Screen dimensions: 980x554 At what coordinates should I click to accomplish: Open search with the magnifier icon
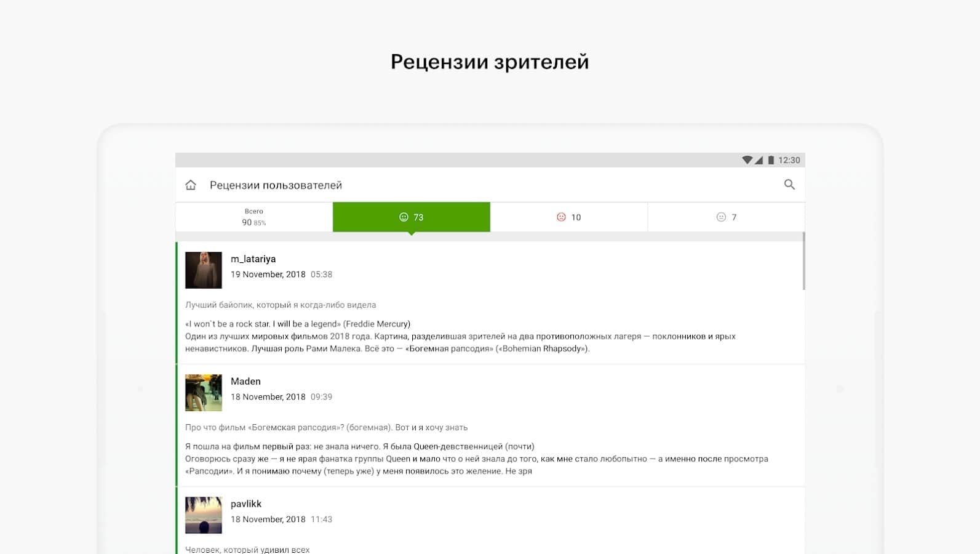pos(789,185)
